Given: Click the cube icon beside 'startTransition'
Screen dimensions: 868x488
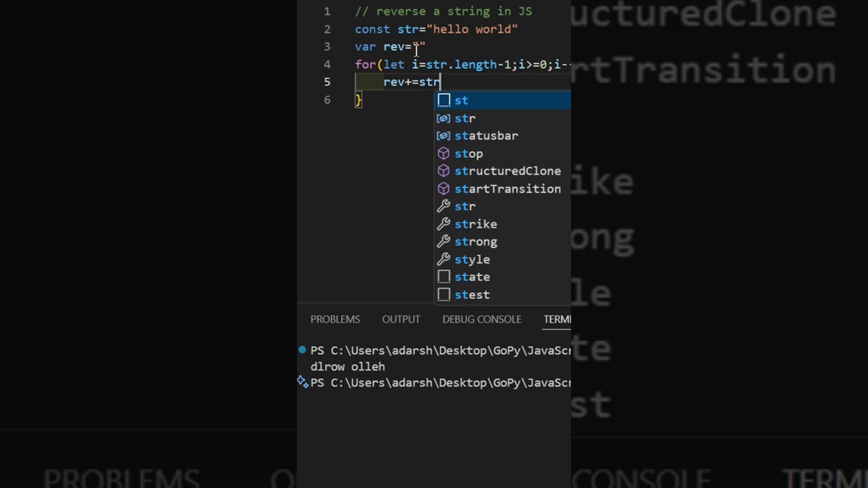Looking at the screenshot, I should [443, 188].
